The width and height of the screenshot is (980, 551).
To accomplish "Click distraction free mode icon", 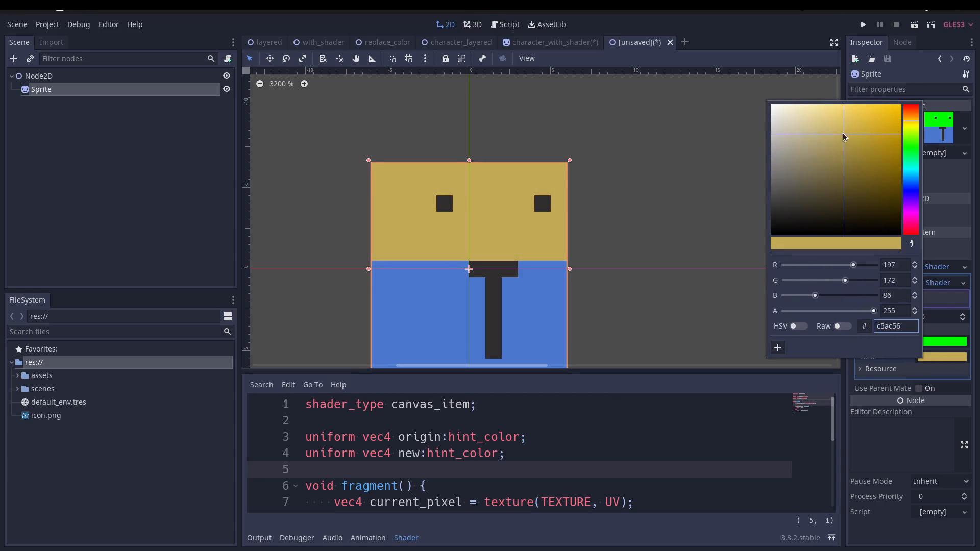I will pyautogui.click(x=834, y=42).
